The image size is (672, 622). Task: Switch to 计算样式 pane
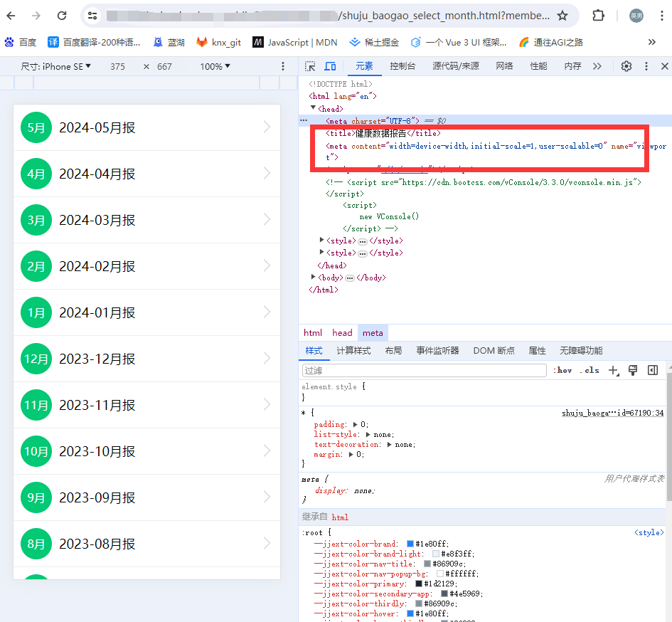coord(353,351)
